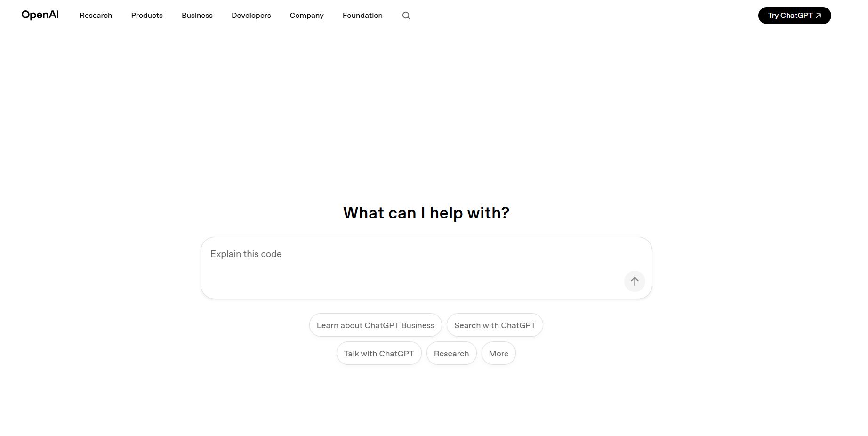Click the 'Explain this code' placeholder text
Viewport: 868px width, 436px height.
tap(246, 254)
